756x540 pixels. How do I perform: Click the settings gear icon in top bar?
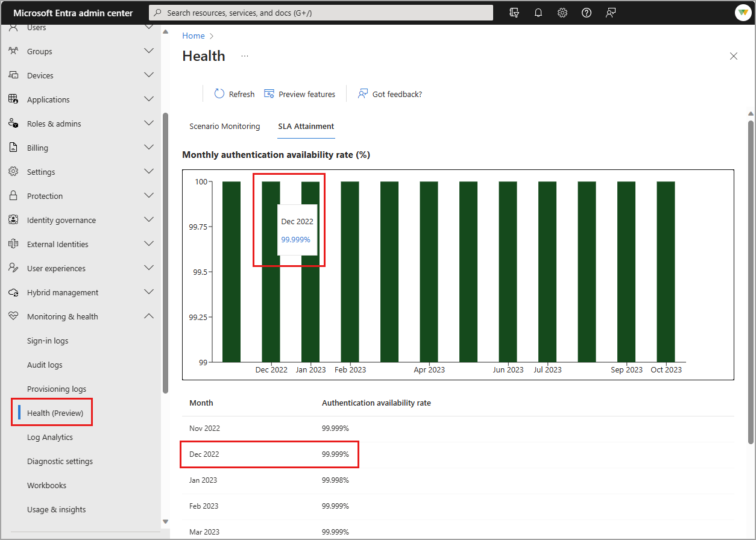[x=562, y=12]
